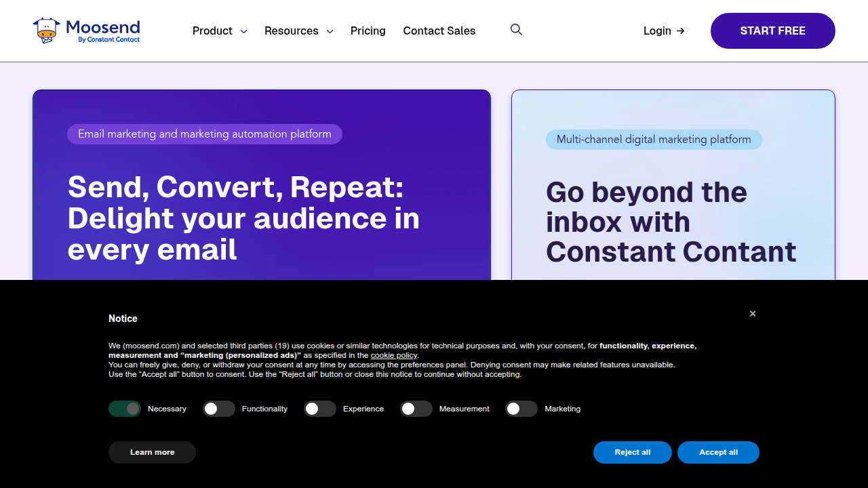
Task: Reject all cookies
Action: (633, 452)
